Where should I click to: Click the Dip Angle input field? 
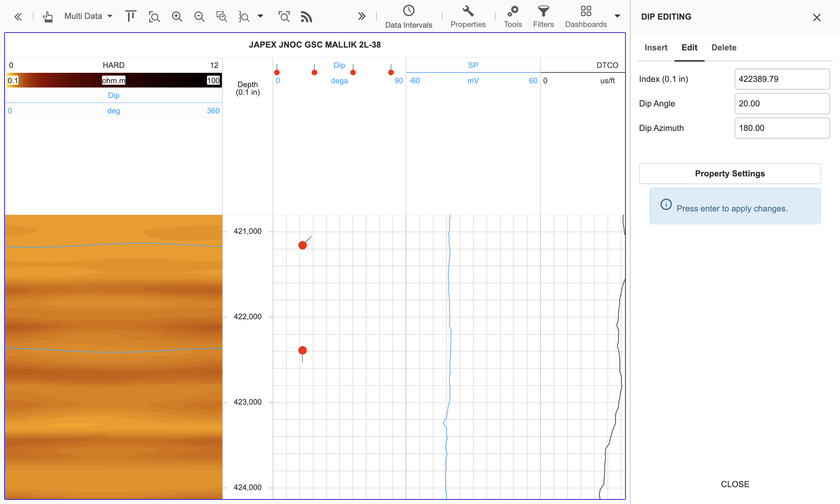(x=782, y=104)
